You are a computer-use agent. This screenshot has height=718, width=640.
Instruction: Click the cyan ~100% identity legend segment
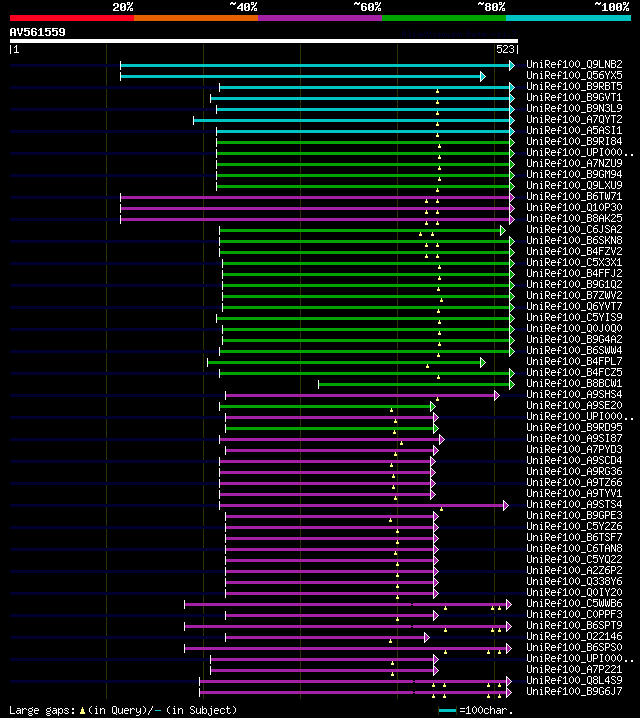(x=569, y=18)
